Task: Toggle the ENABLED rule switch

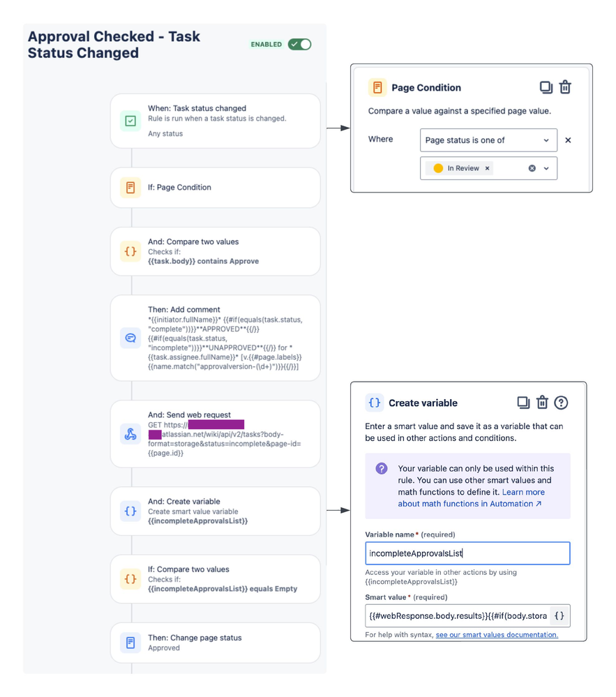Action: [x=299, y=44]
